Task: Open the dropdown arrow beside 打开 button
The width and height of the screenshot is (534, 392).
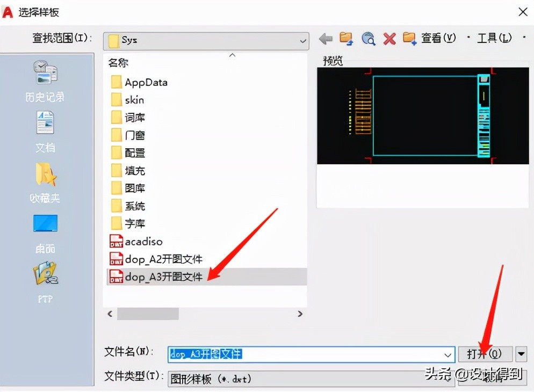Action: (521, 354)
